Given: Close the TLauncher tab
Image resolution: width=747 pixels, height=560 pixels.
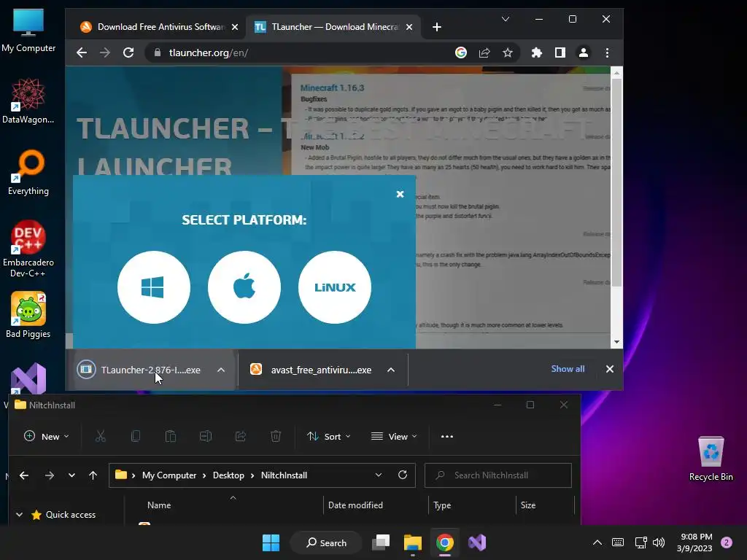Looking at the screenshot, I should 409,27.
